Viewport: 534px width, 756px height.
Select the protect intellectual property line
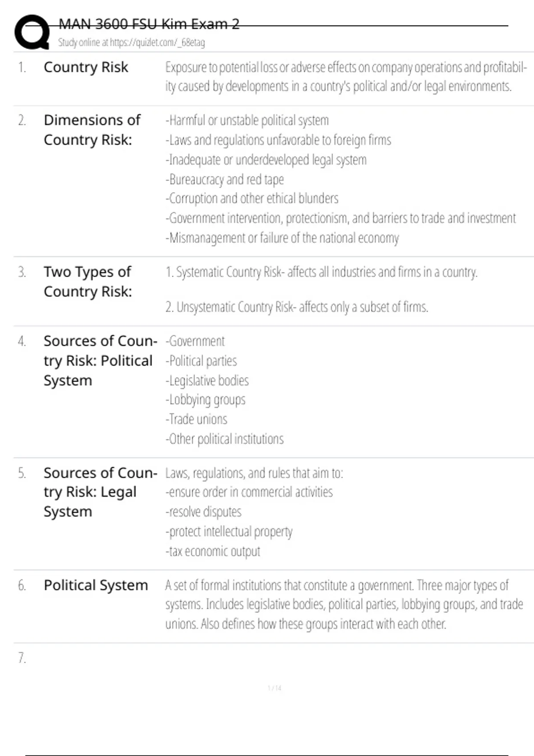coord(229,531)
